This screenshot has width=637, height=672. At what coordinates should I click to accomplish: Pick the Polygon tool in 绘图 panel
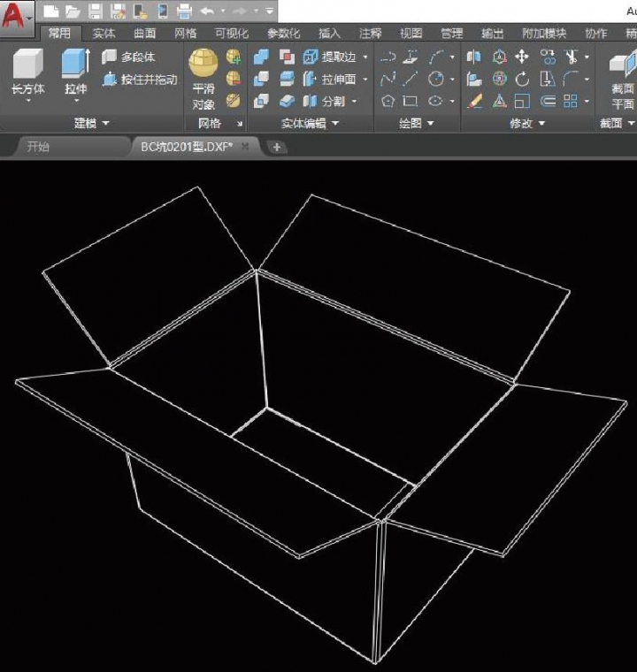(x=388, y=101)
